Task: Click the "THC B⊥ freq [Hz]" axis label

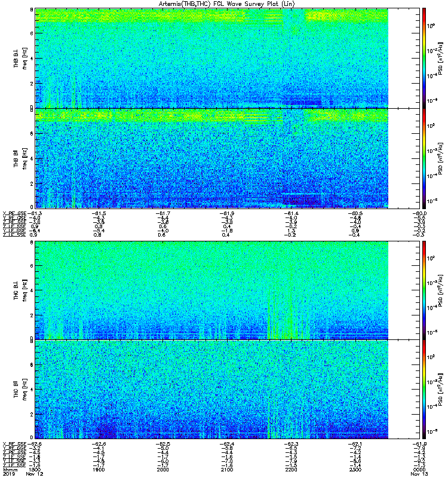Action: (x=20, y=290)
